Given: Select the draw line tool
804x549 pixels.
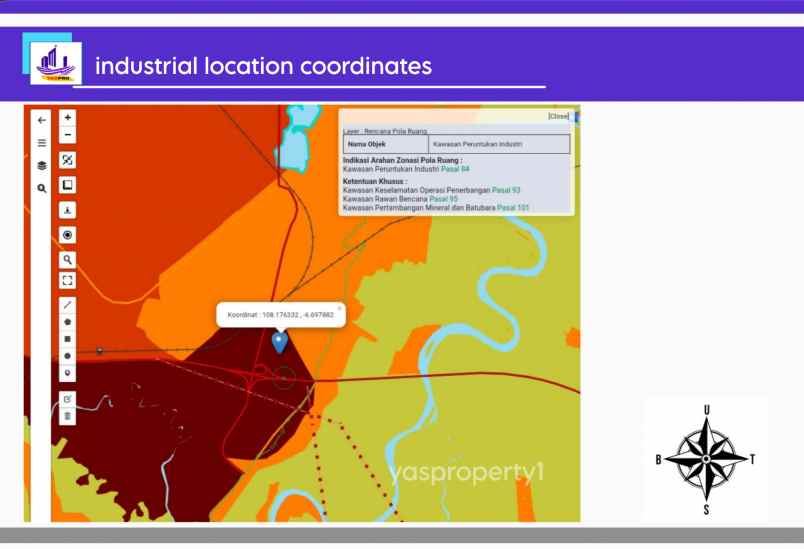Looking at the screenshot, I should 67,305.
